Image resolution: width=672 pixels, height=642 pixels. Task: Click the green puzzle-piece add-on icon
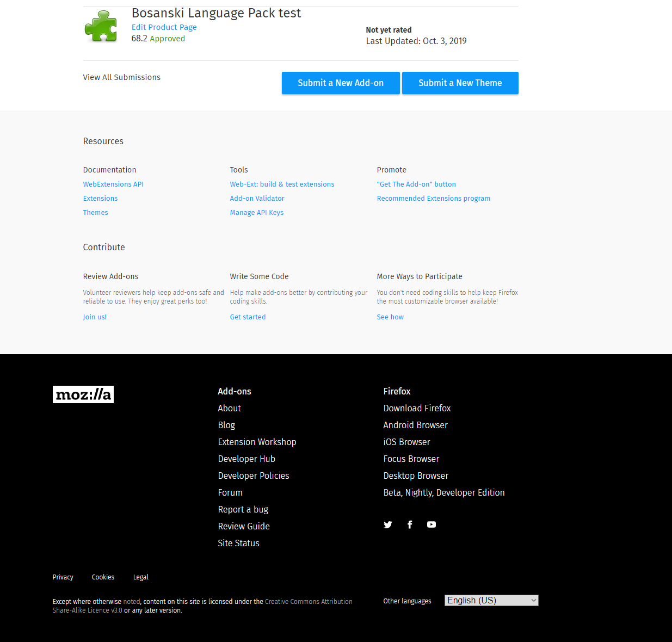coord(101,27)
